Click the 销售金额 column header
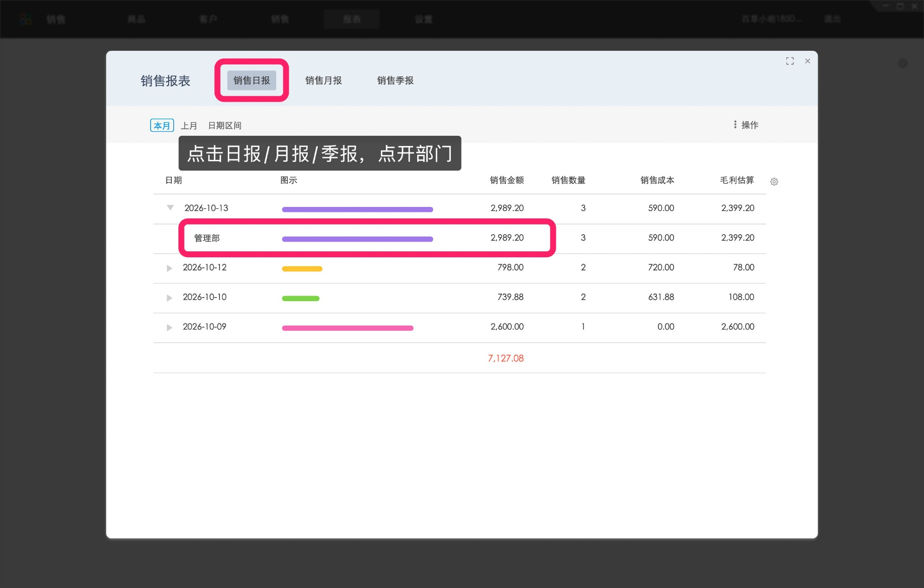Viewport: 924px width, 588px height. click(507, 180)
